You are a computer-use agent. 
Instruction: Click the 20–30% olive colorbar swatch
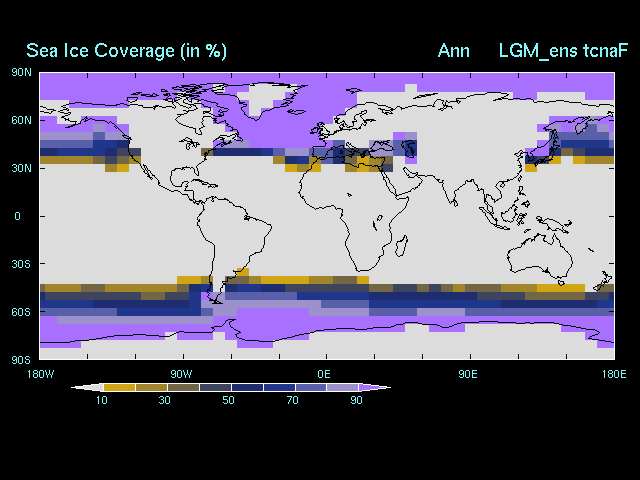click(x=151, y=387)
